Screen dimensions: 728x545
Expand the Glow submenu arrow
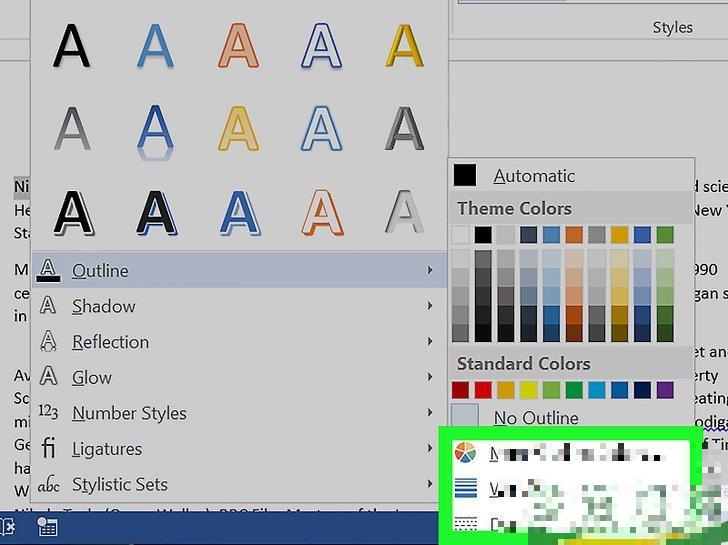tap(429, 378)
